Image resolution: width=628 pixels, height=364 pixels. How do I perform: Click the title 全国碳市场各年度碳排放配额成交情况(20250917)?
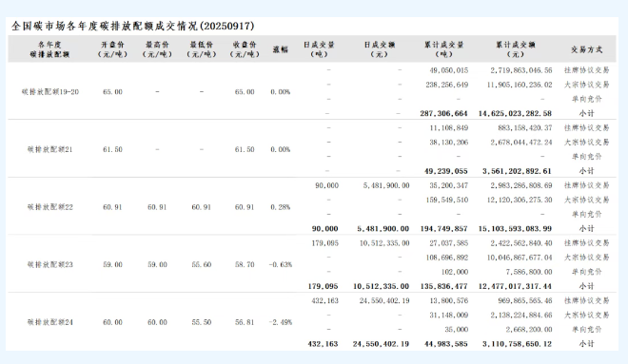tap(132, 27)
